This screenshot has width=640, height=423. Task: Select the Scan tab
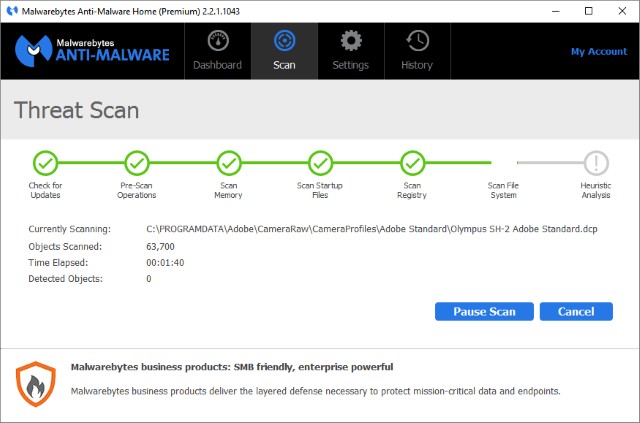click(284, 50)
